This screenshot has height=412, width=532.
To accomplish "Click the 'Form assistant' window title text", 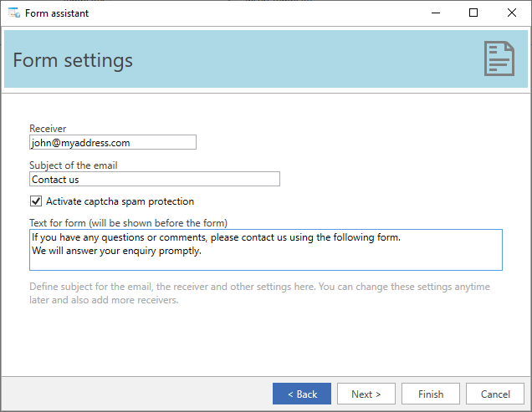I will click(57, 13).
